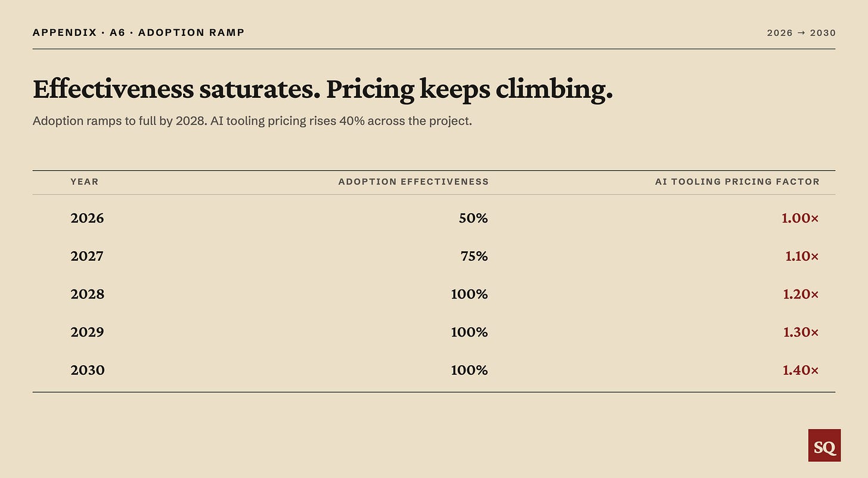Click the 75% effectiveness value
Viewport: 868px width, 478px height.
click(474, 257)
